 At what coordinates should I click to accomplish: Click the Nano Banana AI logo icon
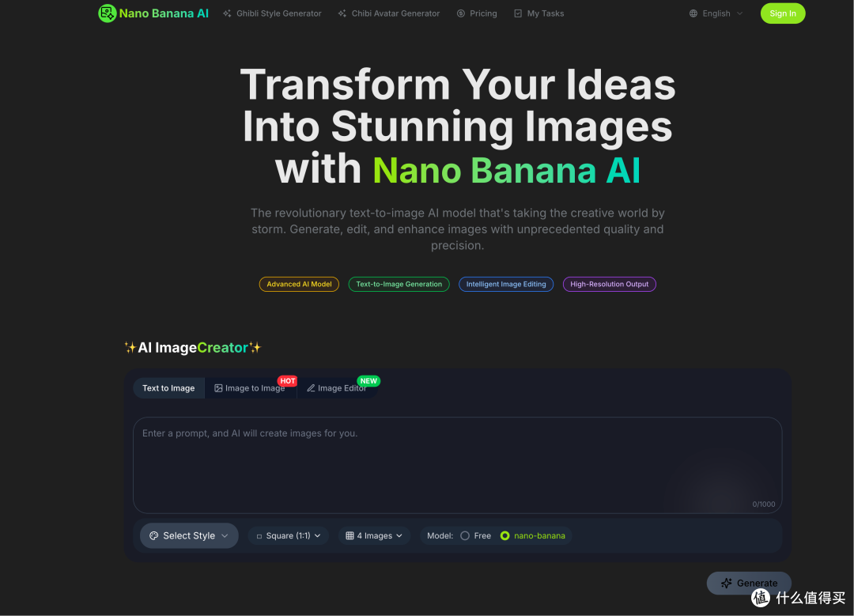pos(108,13)
